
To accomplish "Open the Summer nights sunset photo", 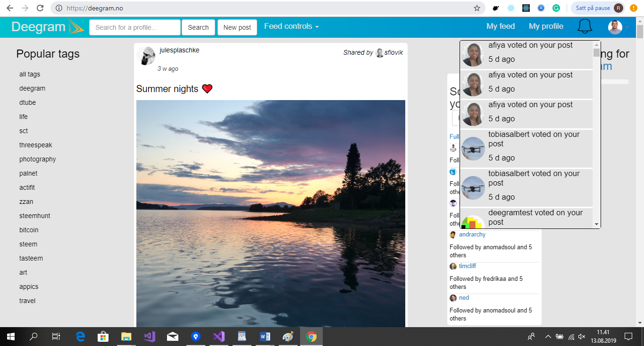I will click(271, 213).
